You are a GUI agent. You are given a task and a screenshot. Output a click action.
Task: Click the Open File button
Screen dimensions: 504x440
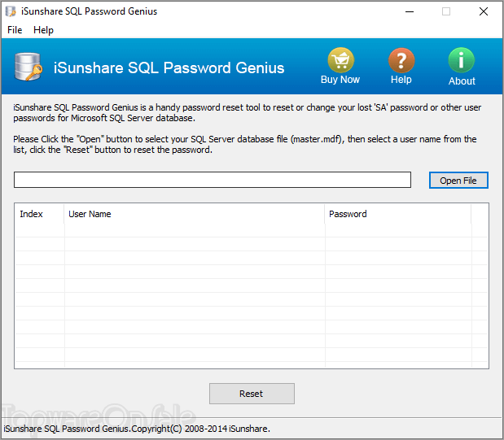click(458, 181)
